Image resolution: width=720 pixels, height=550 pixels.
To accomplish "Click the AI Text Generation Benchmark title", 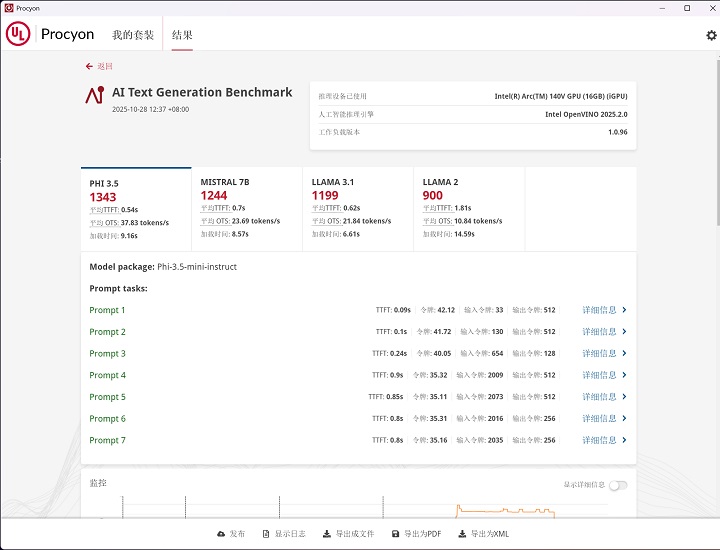I will tap(202, 92).
